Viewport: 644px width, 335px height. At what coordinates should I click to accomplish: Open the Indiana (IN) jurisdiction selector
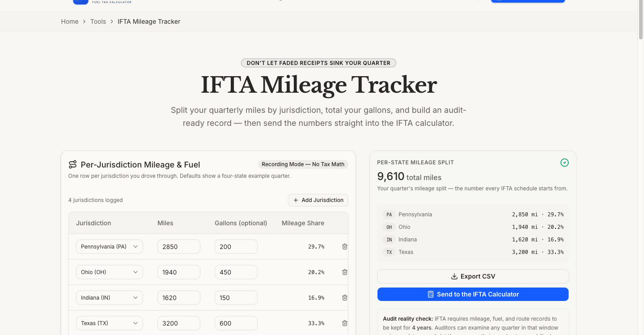tap(110, 297)
